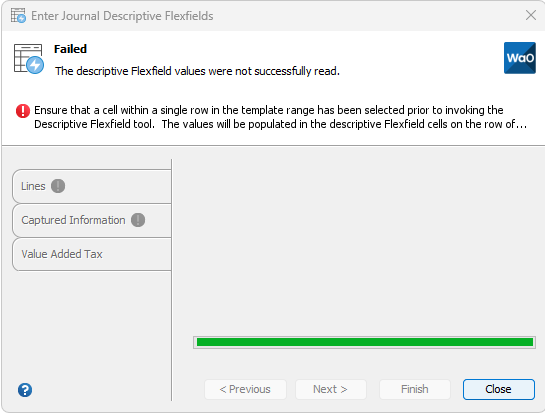Click the blue help question mark icon

[25, 390]
